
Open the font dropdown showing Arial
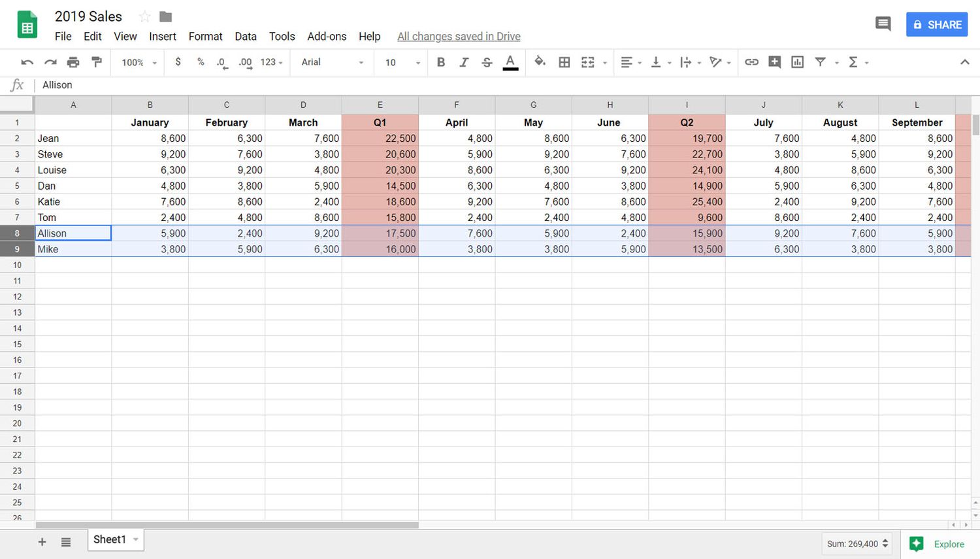coord(330,62)
